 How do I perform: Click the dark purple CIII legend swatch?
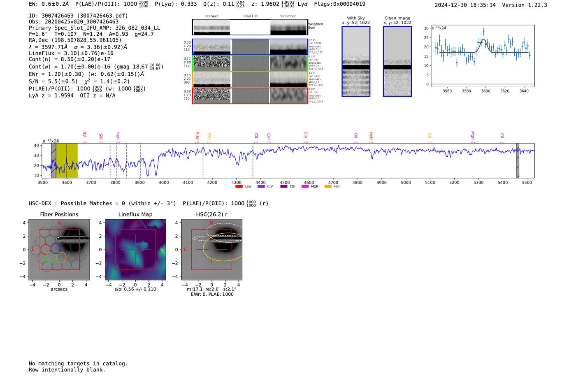(x=283, y=186)
